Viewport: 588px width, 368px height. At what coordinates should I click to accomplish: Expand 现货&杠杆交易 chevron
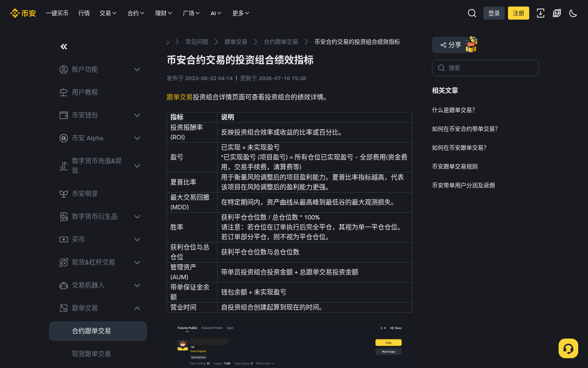[137, 263]
